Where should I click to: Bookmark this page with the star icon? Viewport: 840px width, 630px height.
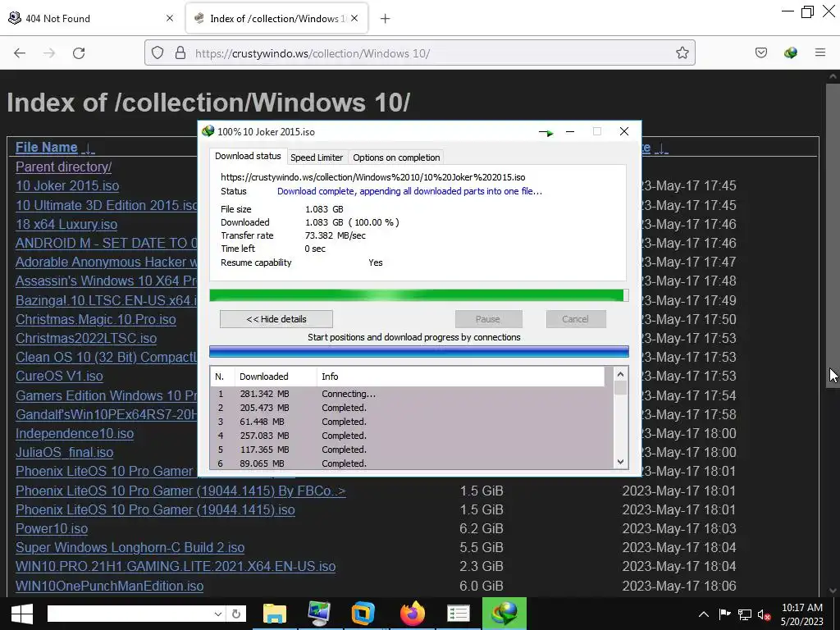pyautogui.click(x=682, y=52)
